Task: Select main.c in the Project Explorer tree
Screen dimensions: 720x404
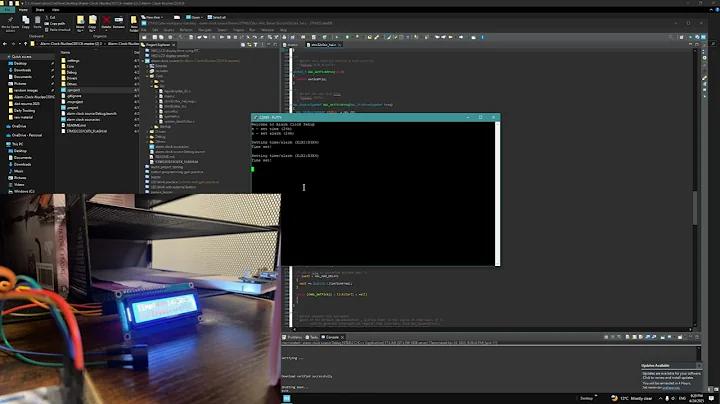Action: click(x=169, y=96)
